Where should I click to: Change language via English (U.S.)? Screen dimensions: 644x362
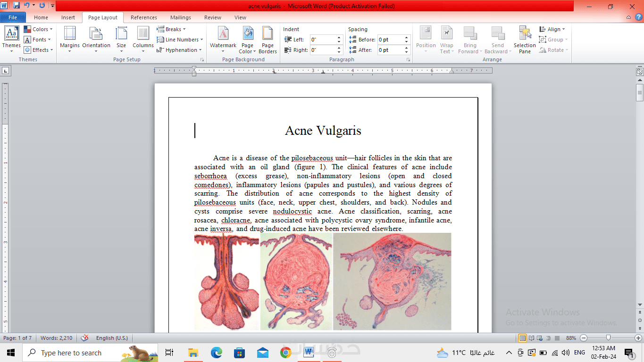[x=112, y=338]
